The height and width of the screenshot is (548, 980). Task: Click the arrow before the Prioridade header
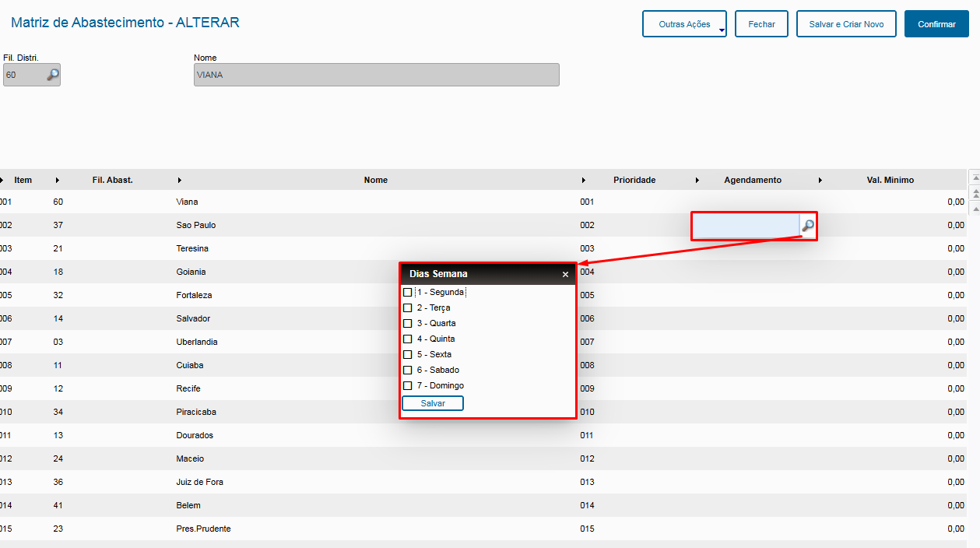pyautogui.click(x=584, y=181)
